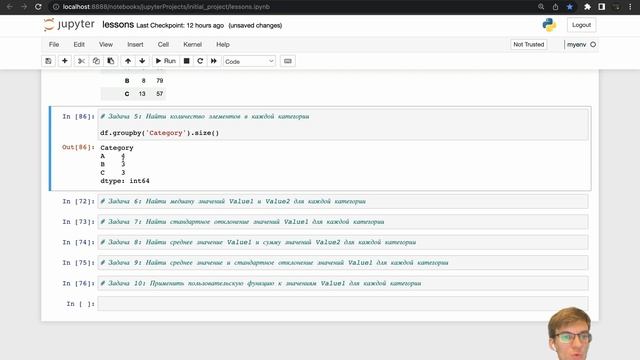640x360 pixels.
Task: Select cell In [72] Задача 6
Action: pyautogui.click(x=343, y=201)
